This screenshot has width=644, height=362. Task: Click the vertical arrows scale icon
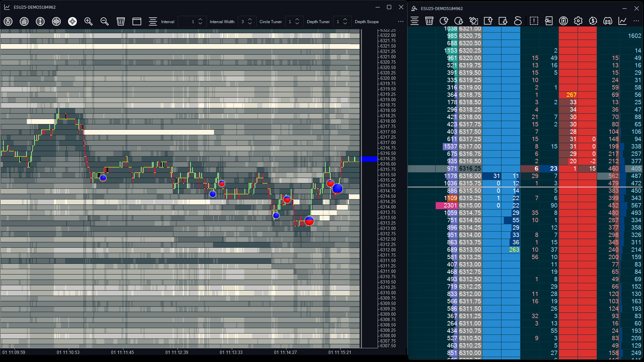pyautogui.click(x=40, y=22)
